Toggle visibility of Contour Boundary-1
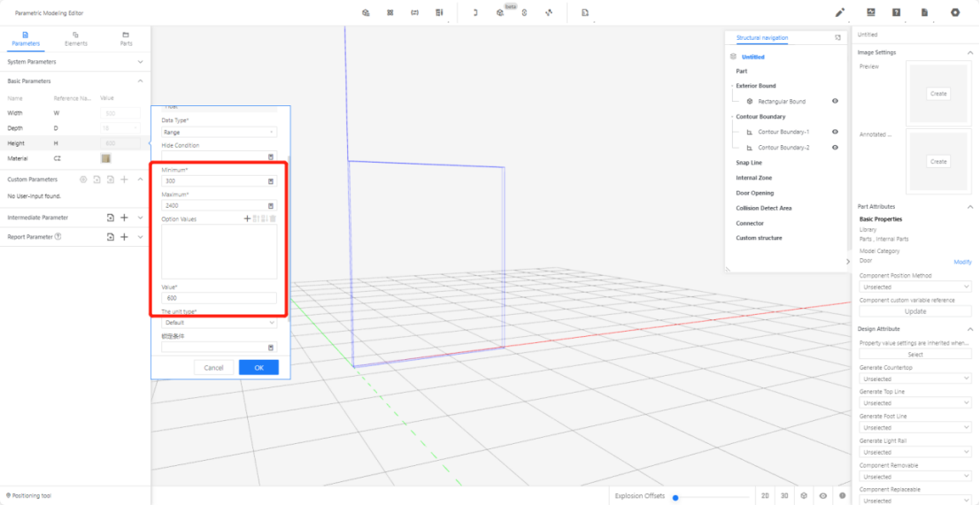980x505 pixels. [x=835, y=132]
